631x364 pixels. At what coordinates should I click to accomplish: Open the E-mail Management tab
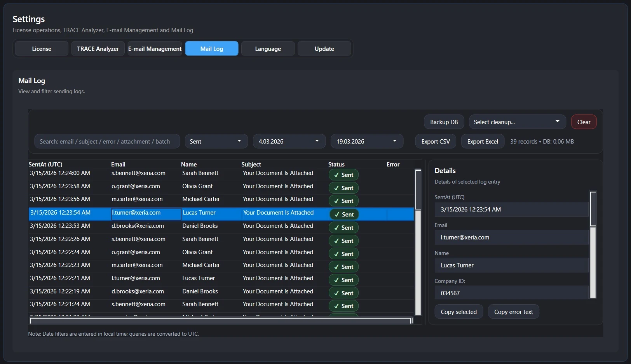point(155,49)
